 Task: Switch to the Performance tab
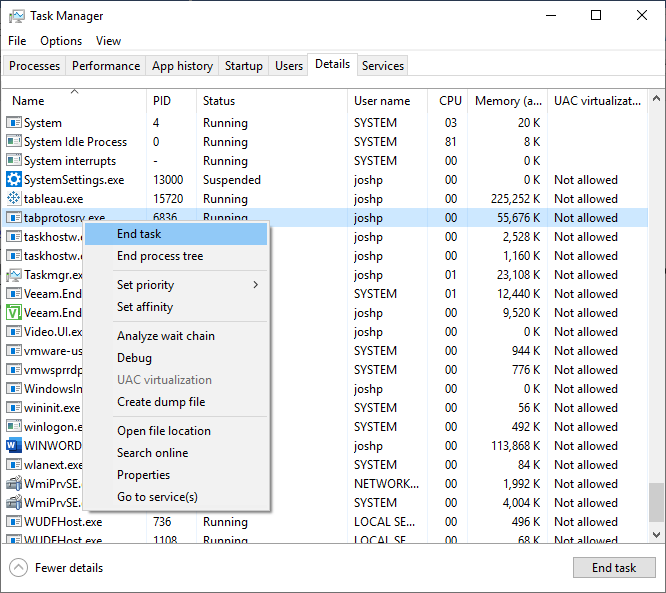tap(106, 66)
